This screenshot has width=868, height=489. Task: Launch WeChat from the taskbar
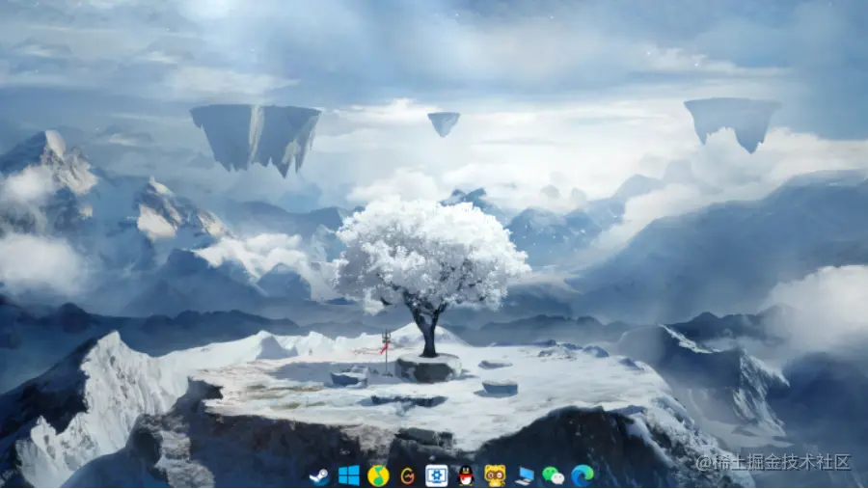point(553,475)
